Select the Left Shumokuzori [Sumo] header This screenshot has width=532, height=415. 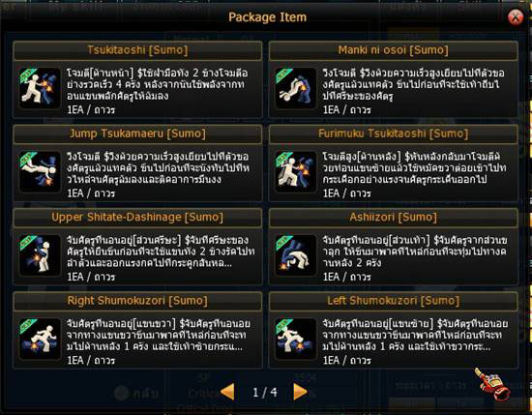tap(394, 301)
